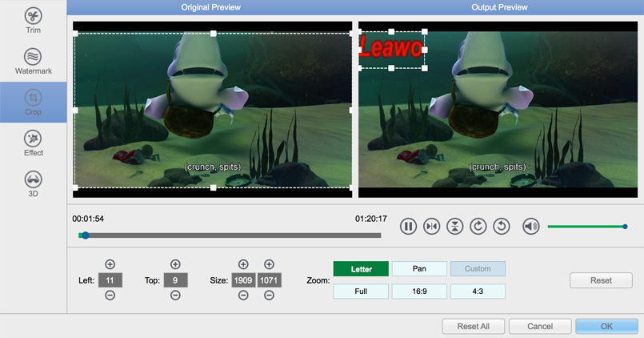Viewport: 644px width, 338px height.
Task: Click the playback progress bar handle
Action: point(86,235)
